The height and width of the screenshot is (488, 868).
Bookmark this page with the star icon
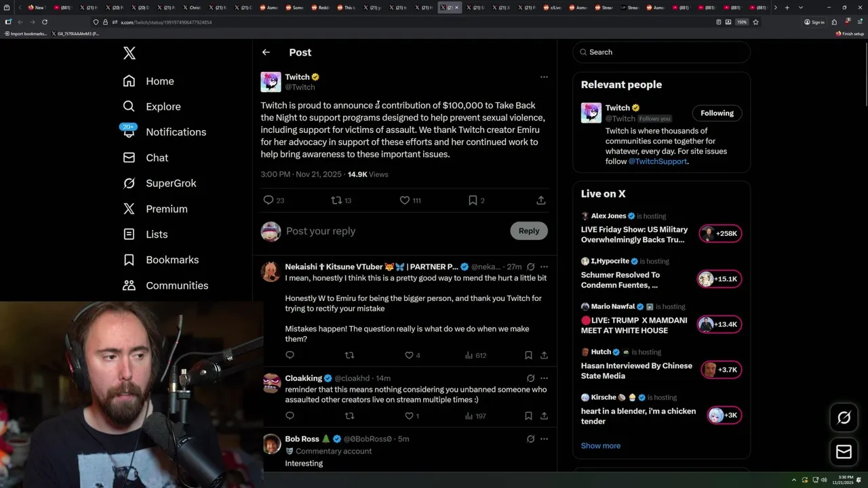pos(755,22)
